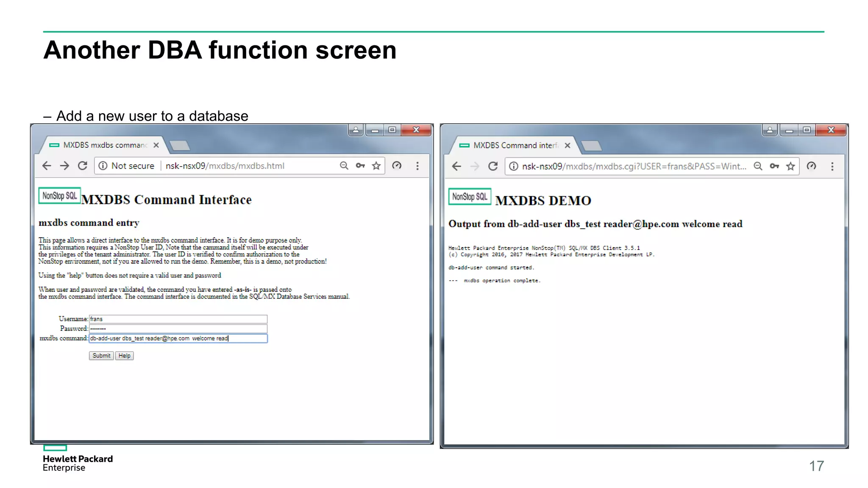Click saved password key icon in right browser
868x488 pixels.
(x=774, y=166)
